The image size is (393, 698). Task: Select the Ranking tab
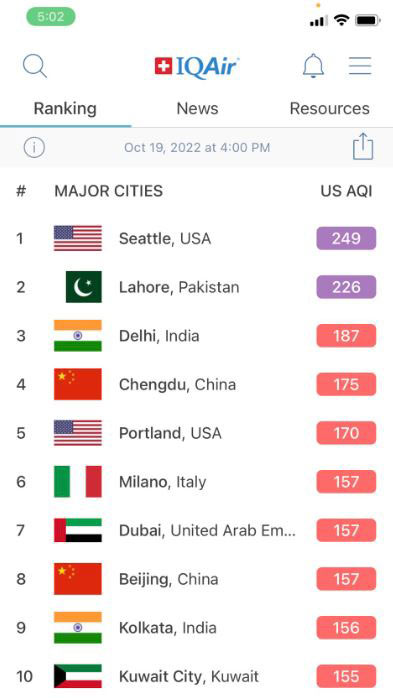pos(65,109)
